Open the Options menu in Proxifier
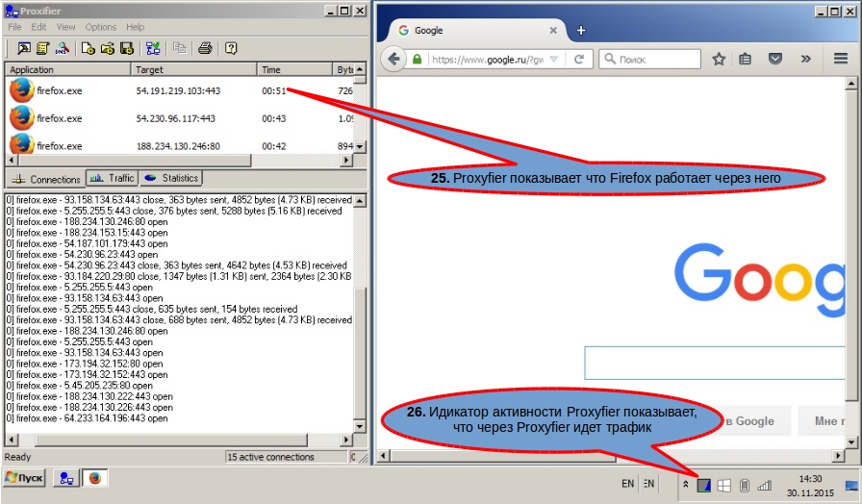 [101, 27]
